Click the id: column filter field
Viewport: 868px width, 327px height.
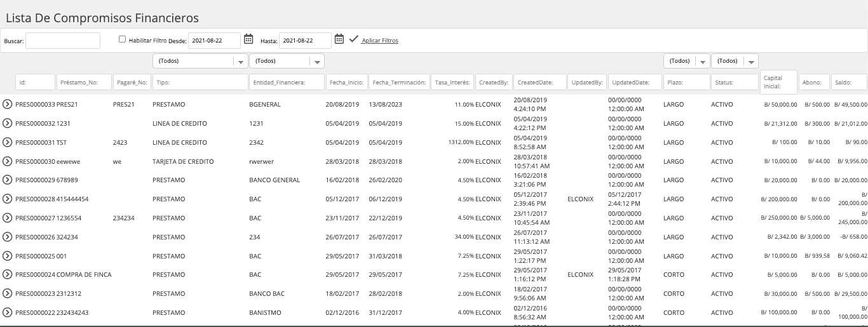click(35, 82)
